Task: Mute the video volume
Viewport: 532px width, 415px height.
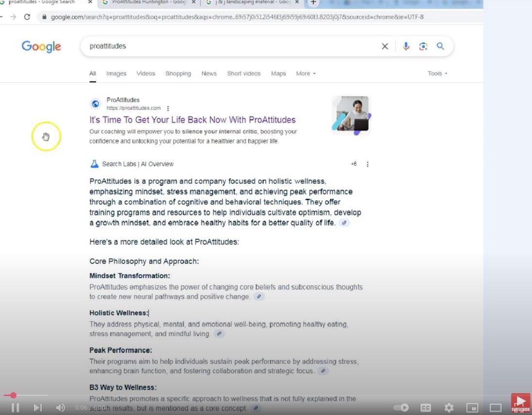Action: pyautogui.click(x=61, y=408)
